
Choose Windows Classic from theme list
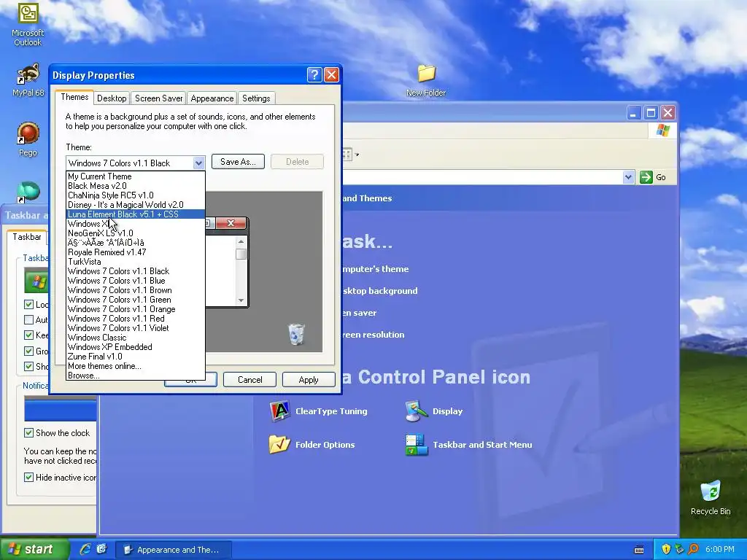point(135,338)
